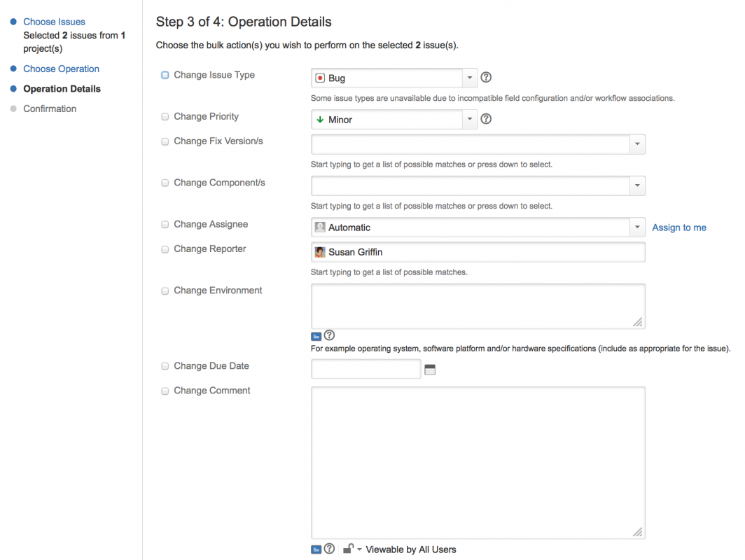Go to the Choose Issues step
Screen dimensions: 745x560
point(54,22)
